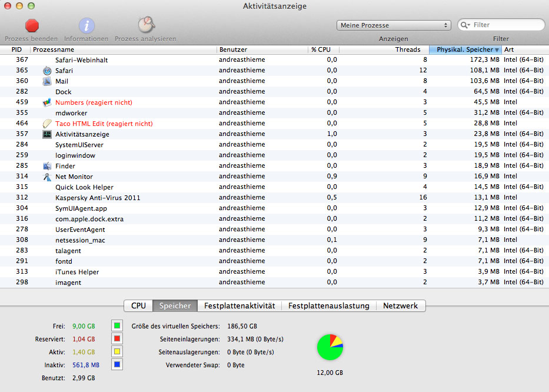Screen dimensions: 549x392
Task: Click the 172,3 MB memory value
Action: coord(485,60)
